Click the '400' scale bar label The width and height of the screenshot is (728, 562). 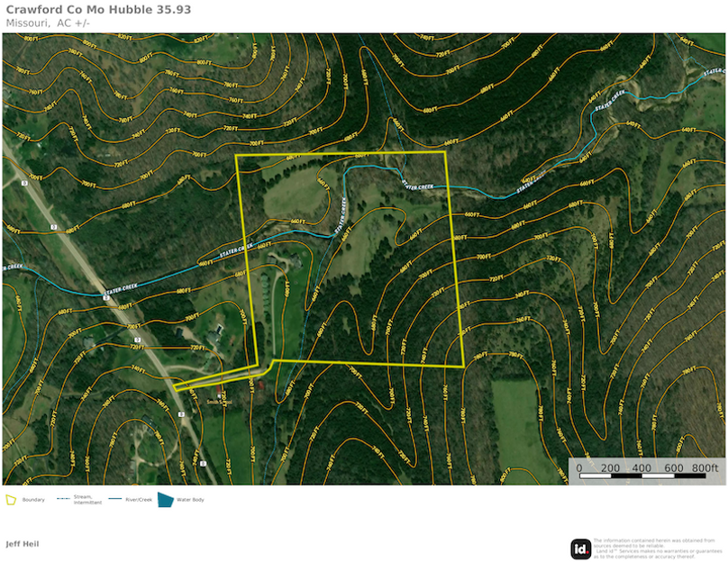click(642, 467)
